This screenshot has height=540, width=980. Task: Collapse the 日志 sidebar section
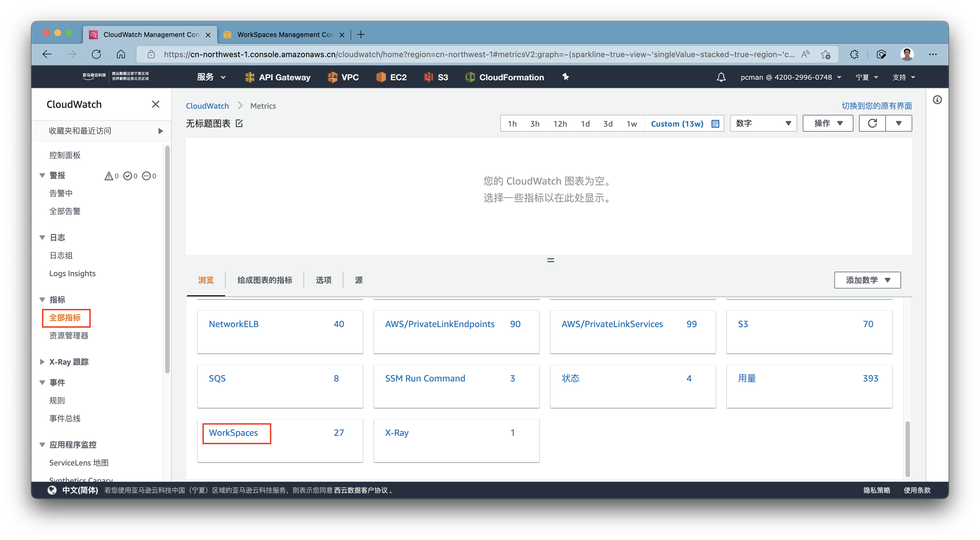click(x=42, y=238)
